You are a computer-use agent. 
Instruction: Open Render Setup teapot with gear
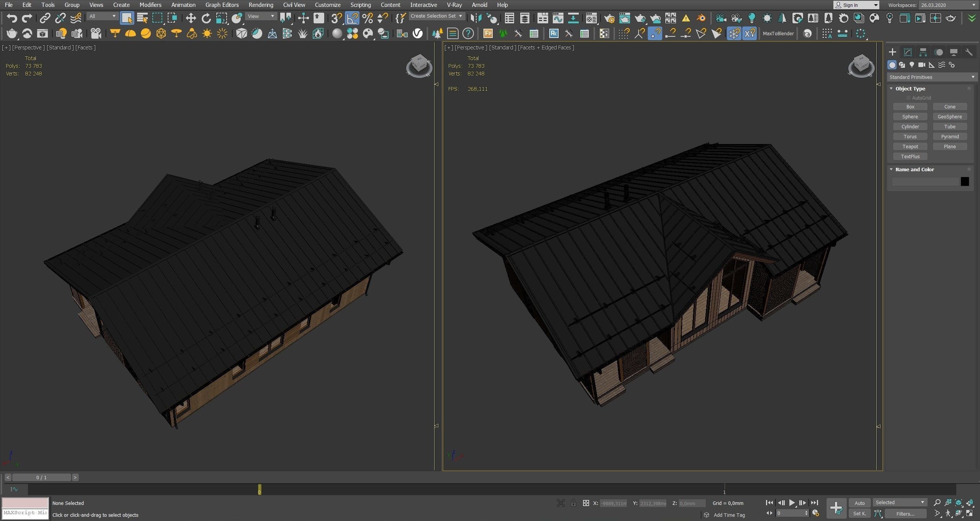609,18
